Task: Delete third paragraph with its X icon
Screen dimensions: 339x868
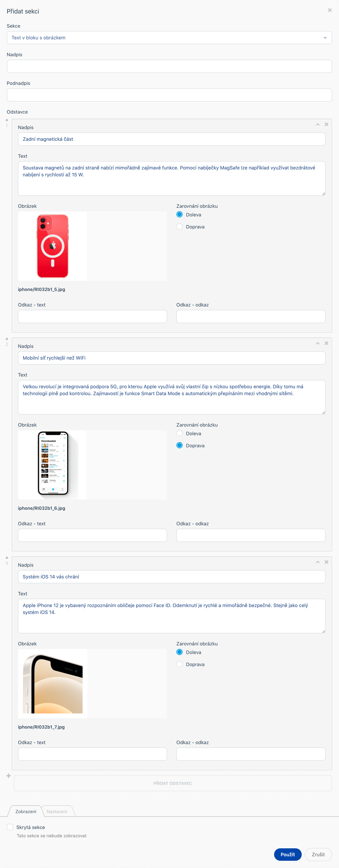Action: (x=326, y=562)
